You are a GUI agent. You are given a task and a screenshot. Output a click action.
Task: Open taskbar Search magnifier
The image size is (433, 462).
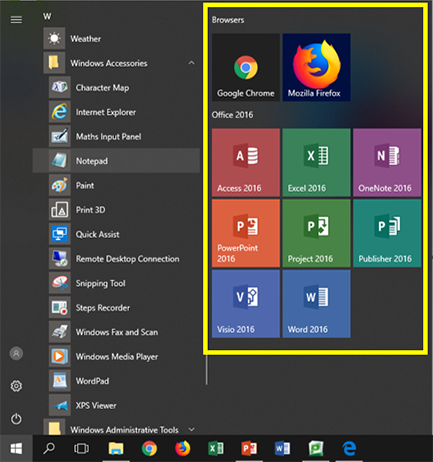tap(49, 448)
